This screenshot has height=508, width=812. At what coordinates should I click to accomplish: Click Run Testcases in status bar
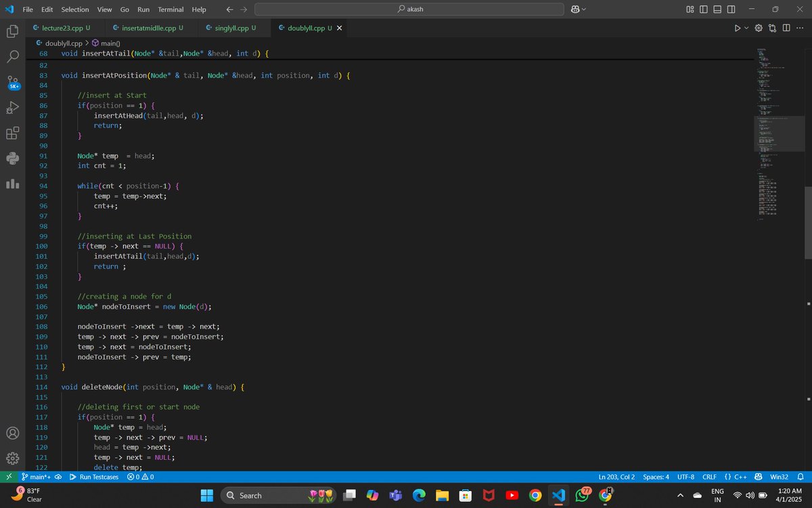[94, 477]
